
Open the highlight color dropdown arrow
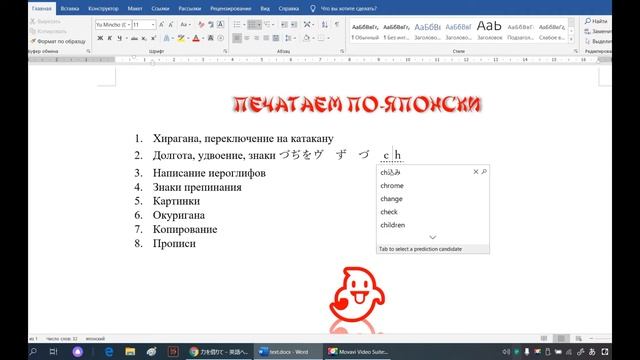188,38
